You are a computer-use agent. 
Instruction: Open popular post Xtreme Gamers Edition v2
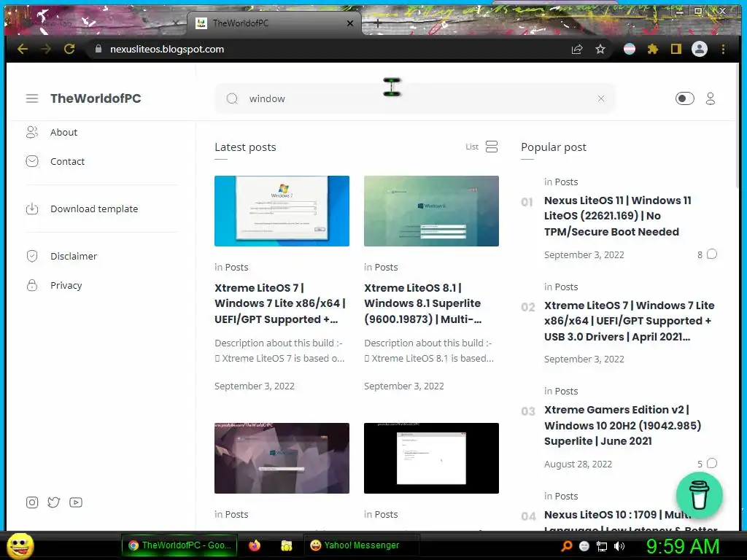[x=622, y=425]
